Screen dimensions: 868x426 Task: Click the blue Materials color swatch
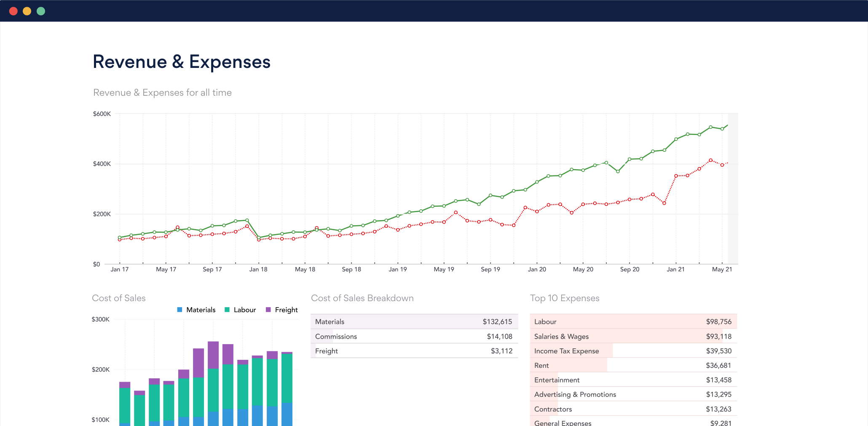click(180, 310)
